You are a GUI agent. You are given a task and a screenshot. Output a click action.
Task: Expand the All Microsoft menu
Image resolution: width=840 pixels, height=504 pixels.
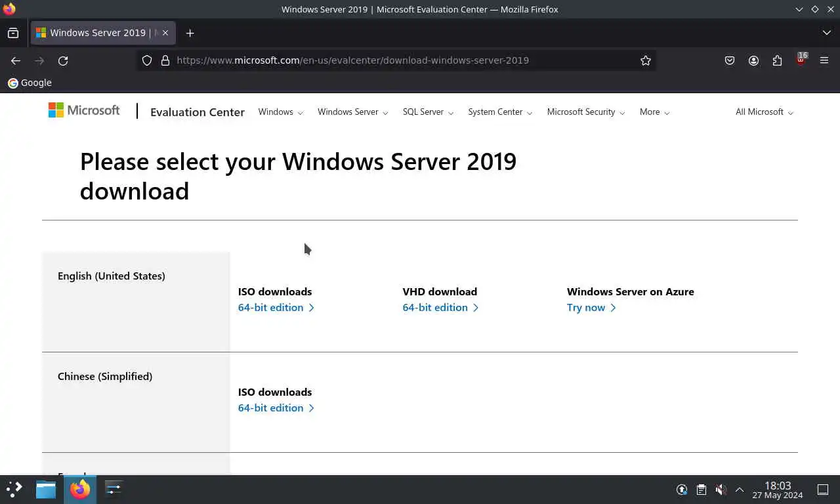click(765, 112)
